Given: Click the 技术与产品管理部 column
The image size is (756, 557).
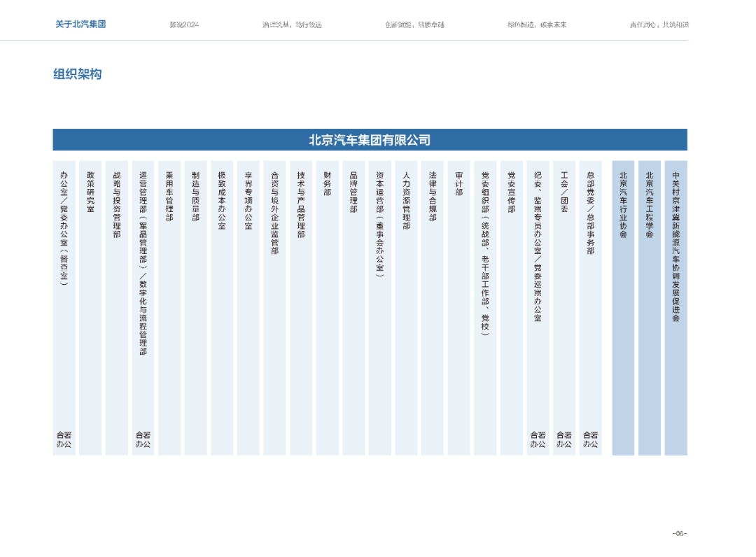Looking at the screenshot, I should 301,308.
